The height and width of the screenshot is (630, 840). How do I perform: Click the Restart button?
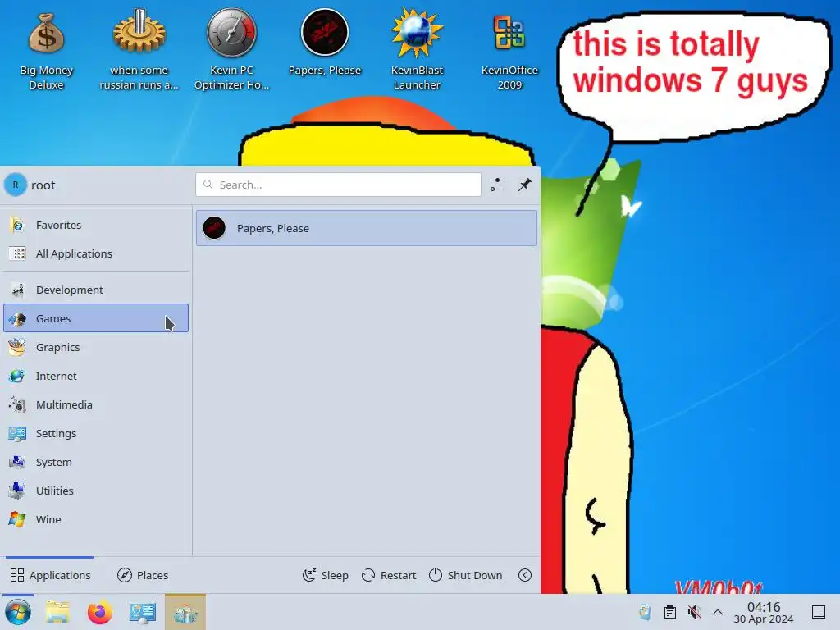389,575
